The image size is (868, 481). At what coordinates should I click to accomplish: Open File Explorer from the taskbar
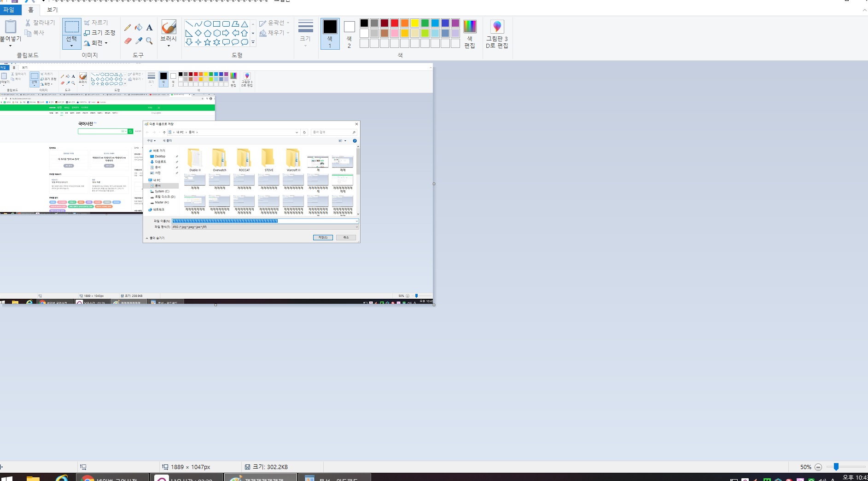click(33, 478)
